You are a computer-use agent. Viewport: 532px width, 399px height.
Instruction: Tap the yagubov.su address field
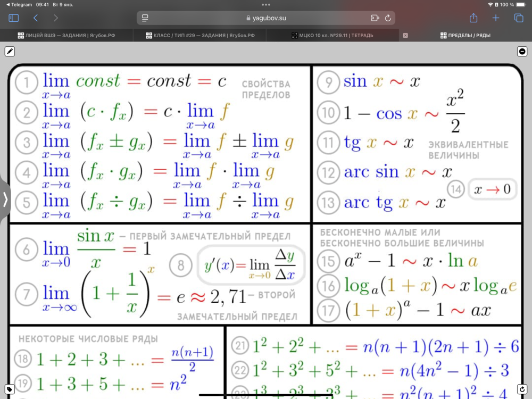[x=266, y=18]
